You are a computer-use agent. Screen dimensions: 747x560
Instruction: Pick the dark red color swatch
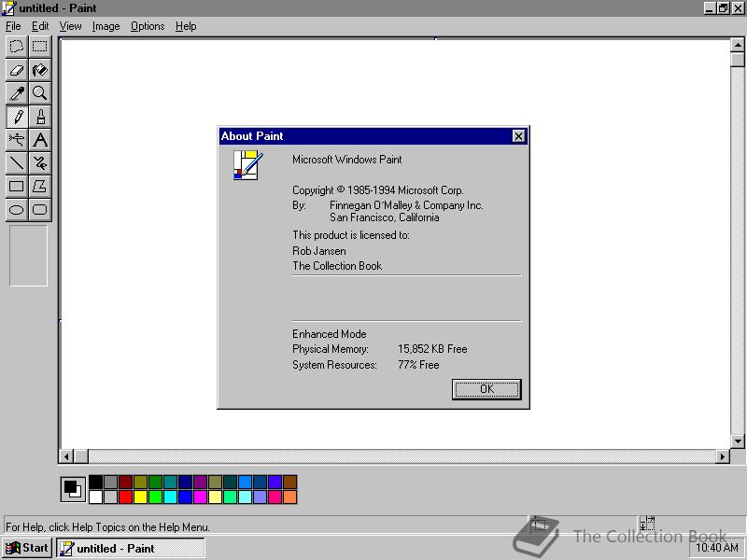[x=126, y=482]
